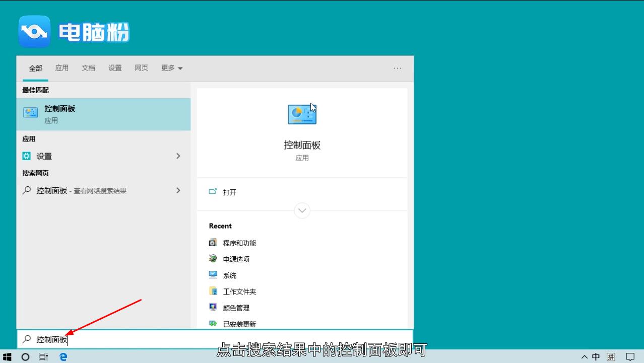Click the 设置 gear icon in the 应用 results

pyautogui.click(x=27, y=156)
